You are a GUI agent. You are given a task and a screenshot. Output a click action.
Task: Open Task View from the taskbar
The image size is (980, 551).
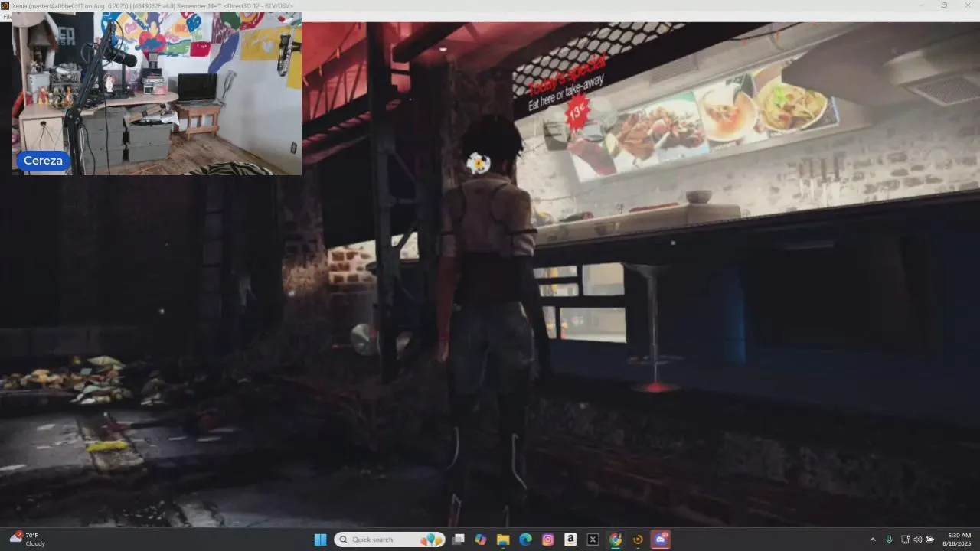click(x=458, y=540)
